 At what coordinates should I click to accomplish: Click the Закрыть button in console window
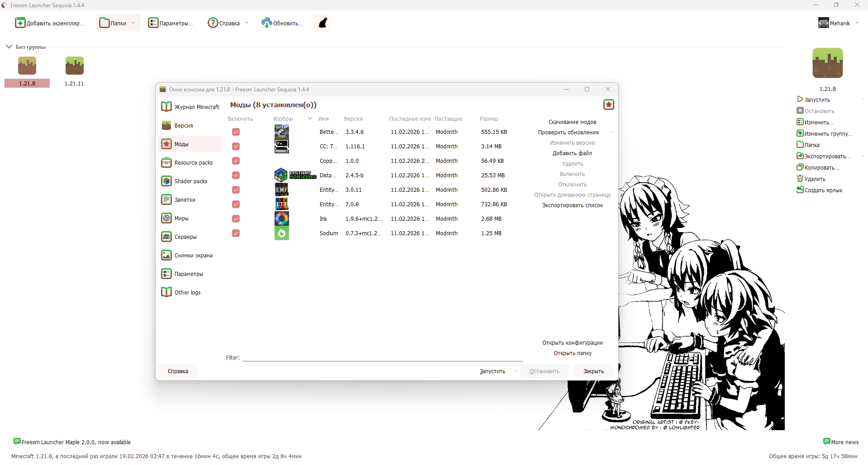[593, 371]
